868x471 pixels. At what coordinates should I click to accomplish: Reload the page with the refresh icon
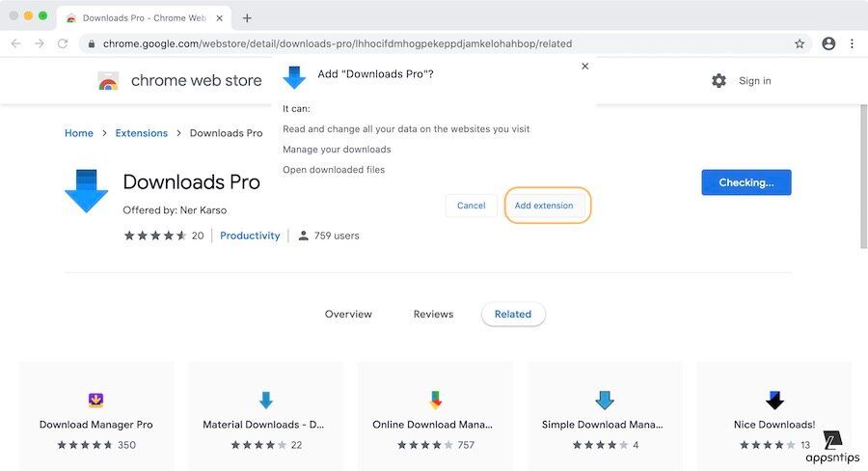coord(63,43)
